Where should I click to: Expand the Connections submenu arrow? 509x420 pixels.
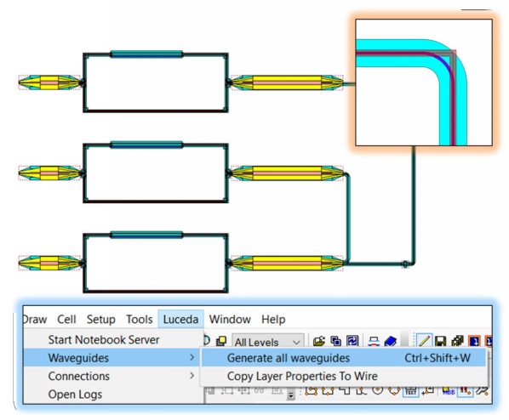click(192, 376)
